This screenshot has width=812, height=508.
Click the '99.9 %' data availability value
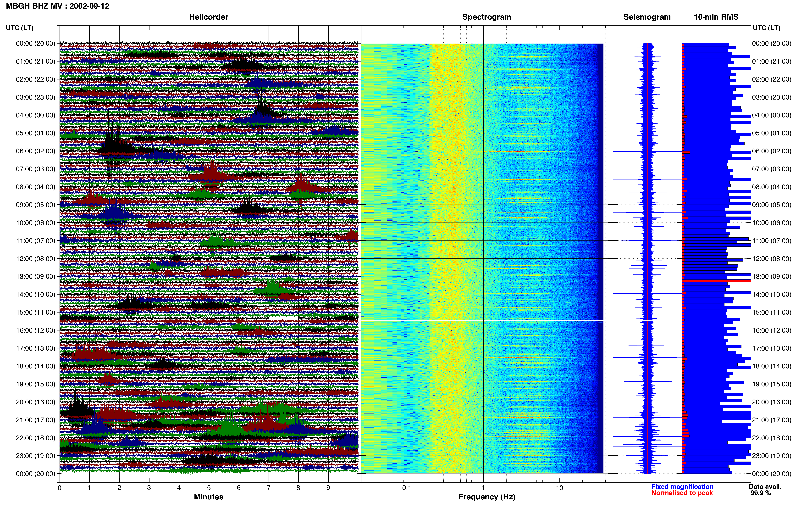pyautogui.click(x=760, y=493)
